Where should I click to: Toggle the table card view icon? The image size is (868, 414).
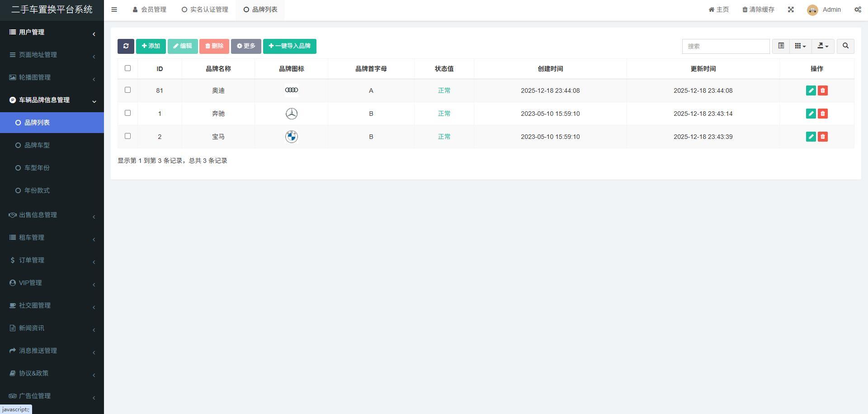[781, 46]
